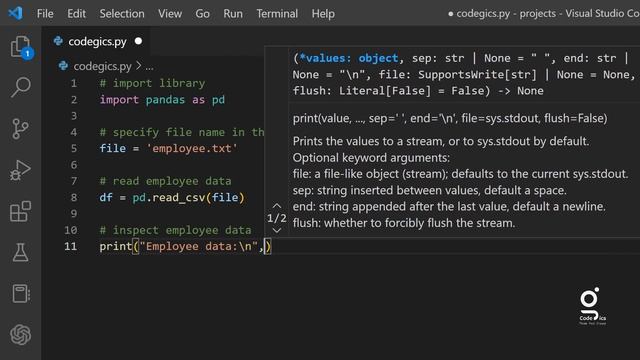Click 'pandas' in the import statement
Image resolution: width=640 pixels, height=360 pixels.
pyautogui.click(x=165, y=100)
